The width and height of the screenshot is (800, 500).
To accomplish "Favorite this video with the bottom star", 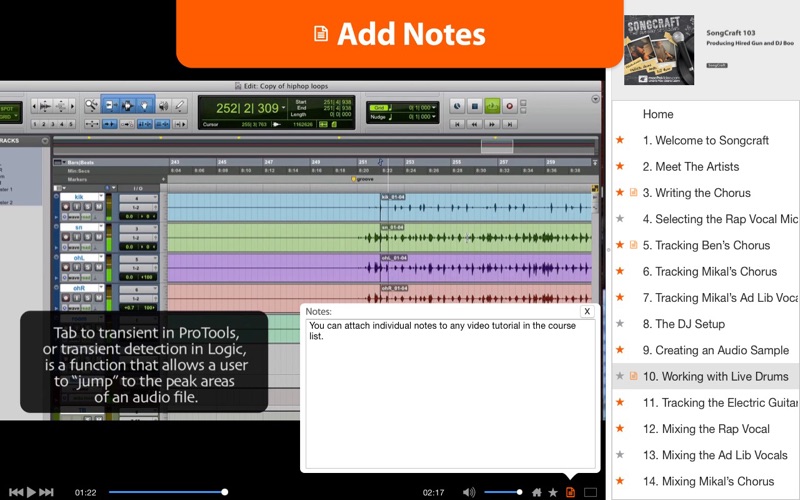I will 553,492.
